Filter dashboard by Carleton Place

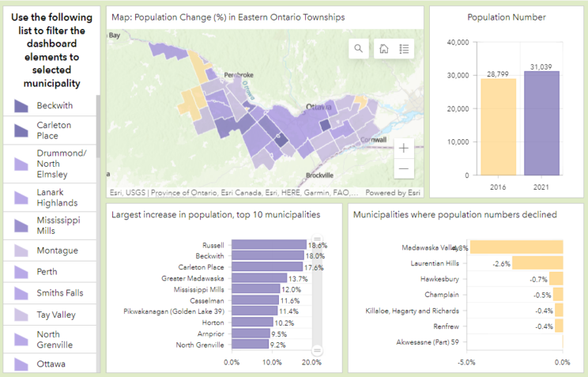(x=50, y=130)
